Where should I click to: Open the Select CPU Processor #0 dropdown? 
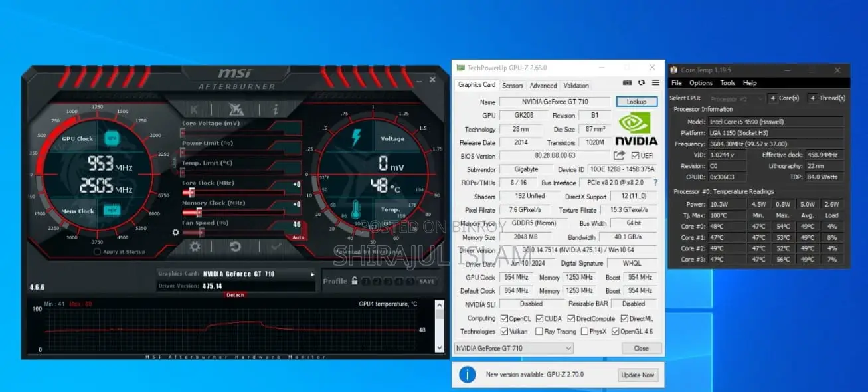pyautogui.click(x=737, y=98)
